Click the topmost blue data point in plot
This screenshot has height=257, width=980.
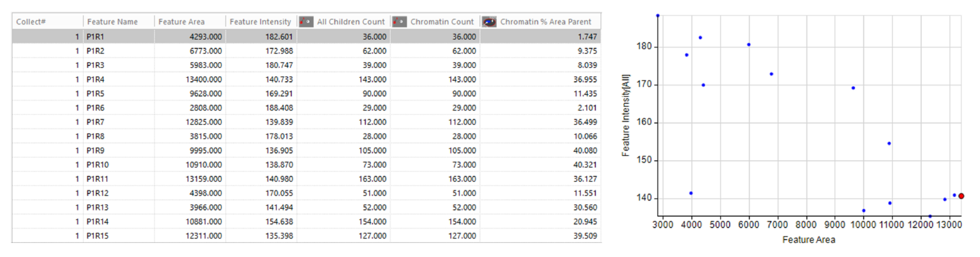coord(657,16)
